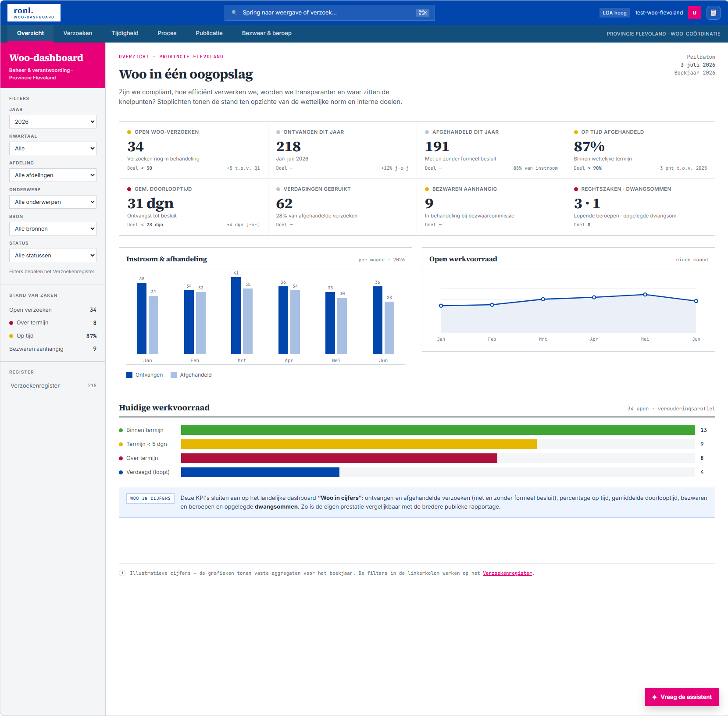
Task: Follow the Verzoekenregister link in footer
Action: coord(507,573)
